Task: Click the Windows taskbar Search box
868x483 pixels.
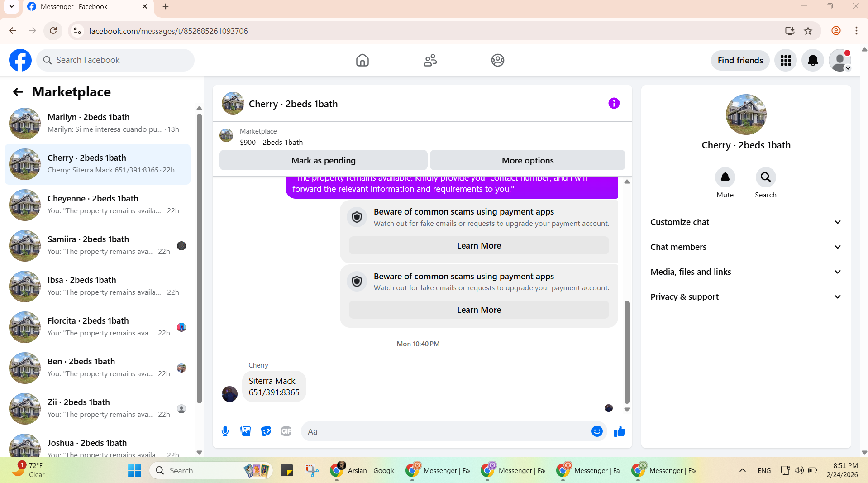Action: click(x=211, y=470)
